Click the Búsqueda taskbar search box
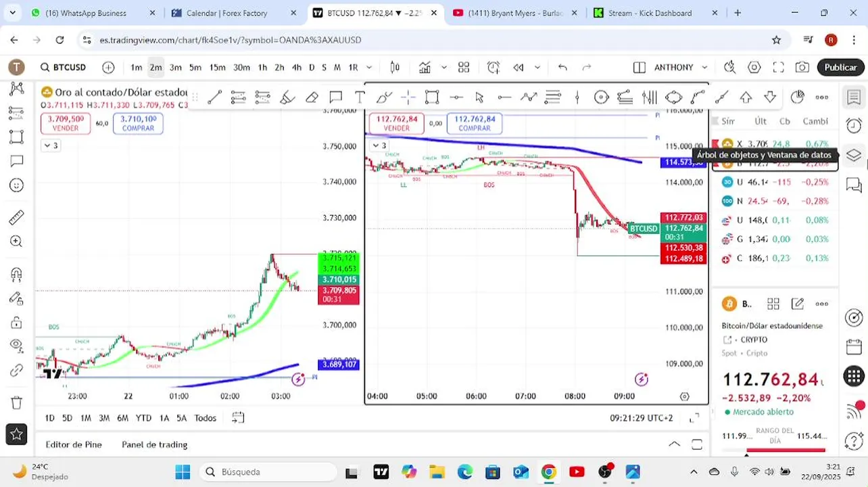Screen dimensions: 868x487 click(268, 471)
